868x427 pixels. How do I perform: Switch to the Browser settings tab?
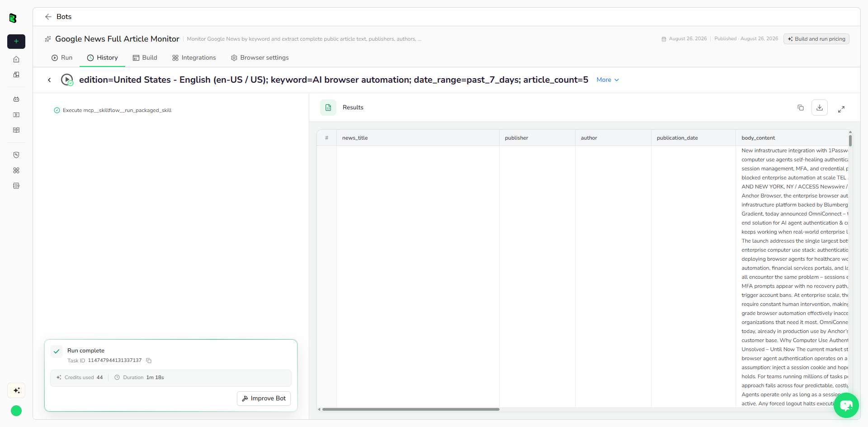(259, 58)
